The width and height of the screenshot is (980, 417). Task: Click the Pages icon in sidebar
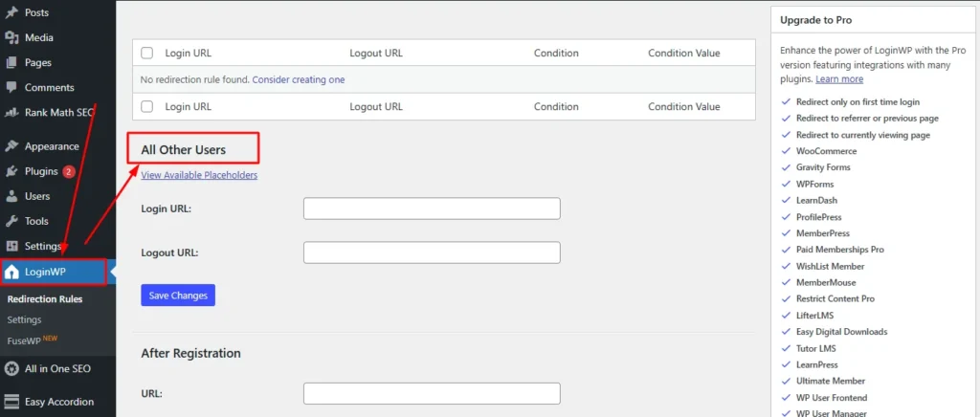click(11, 62)
